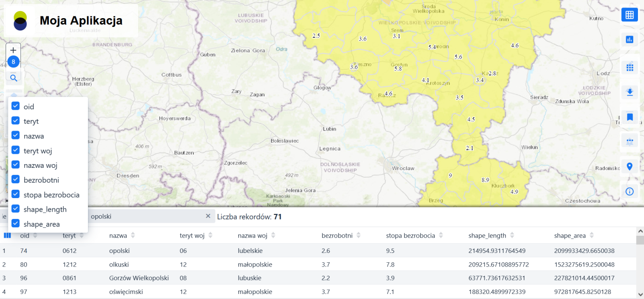Click the Moja Aplikacja title

pos(81,20)
